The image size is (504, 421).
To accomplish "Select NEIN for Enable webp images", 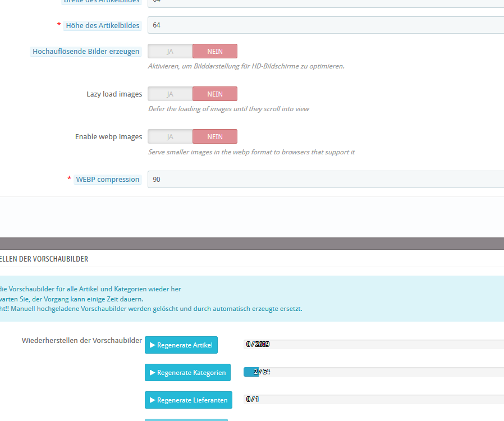I will tap(215, 137).
